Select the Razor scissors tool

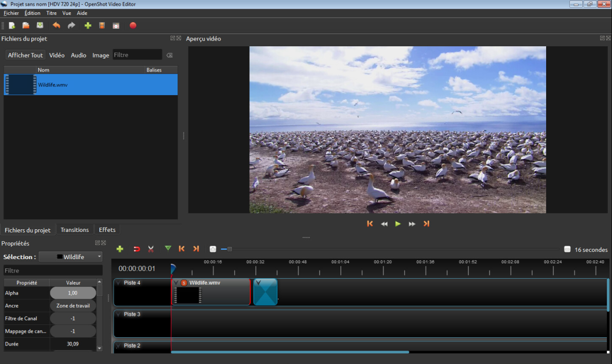(x=151, y=249)
